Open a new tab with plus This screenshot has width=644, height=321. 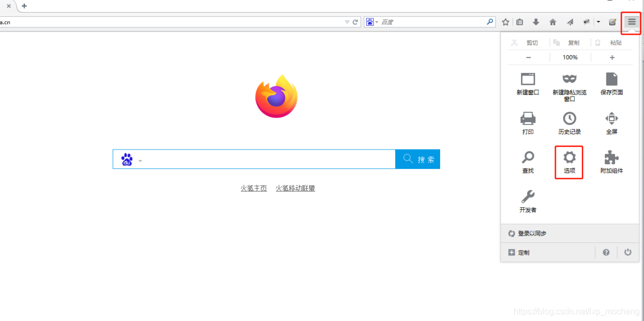point(24,6)
